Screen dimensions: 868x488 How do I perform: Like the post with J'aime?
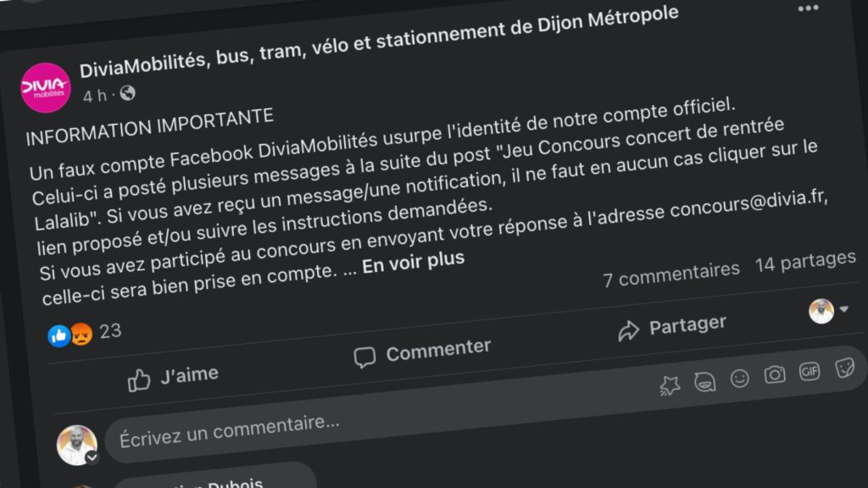point(172,376)
